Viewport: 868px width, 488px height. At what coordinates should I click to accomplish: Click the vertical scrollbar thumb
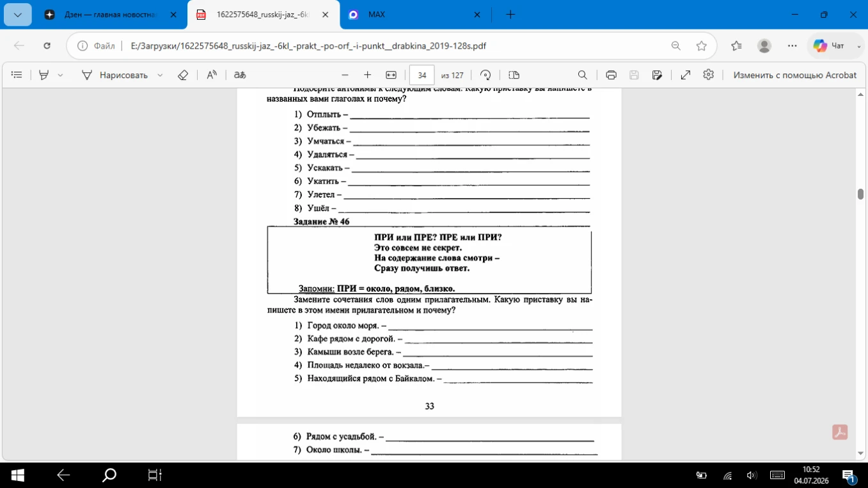[x=861, y=194]
